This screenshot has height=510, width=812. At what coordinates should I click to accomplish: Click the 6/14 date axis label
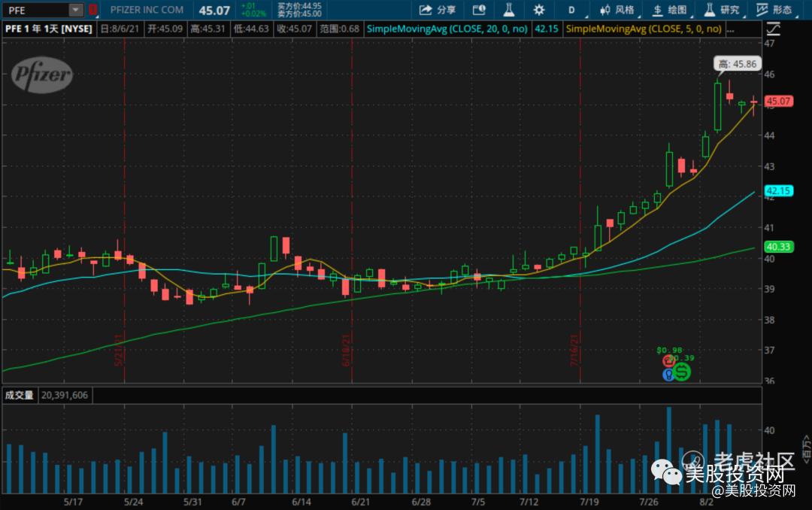click(x=301, y=502)
